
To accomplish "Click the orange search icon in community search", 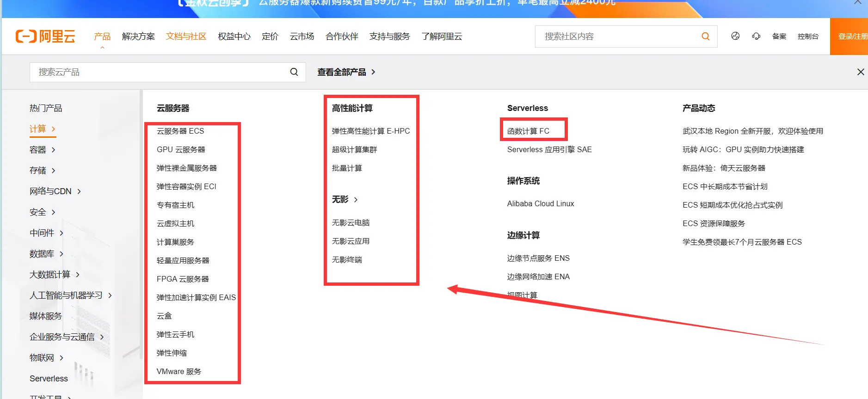I will click(x=705, y=36).
